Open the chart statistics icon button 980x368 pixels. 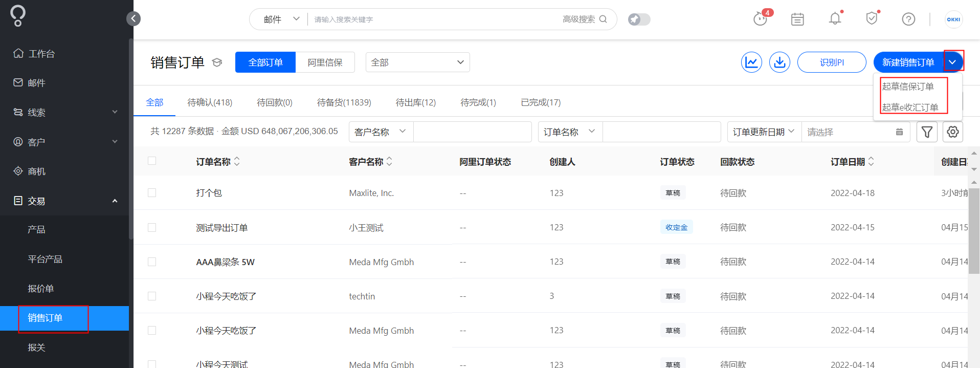coord(751,62)
